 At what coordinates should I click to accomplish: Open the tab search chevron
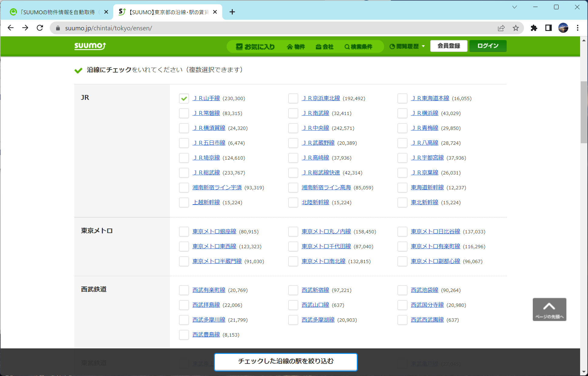(515, 7)
